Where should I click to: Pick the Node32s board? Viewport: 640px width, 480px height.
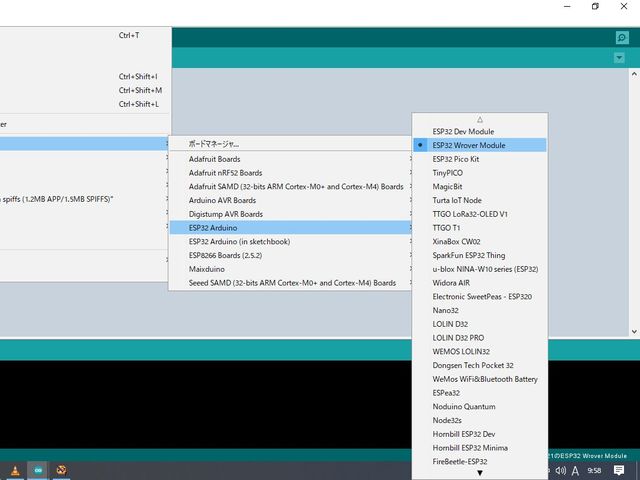(x=480, y=420)
